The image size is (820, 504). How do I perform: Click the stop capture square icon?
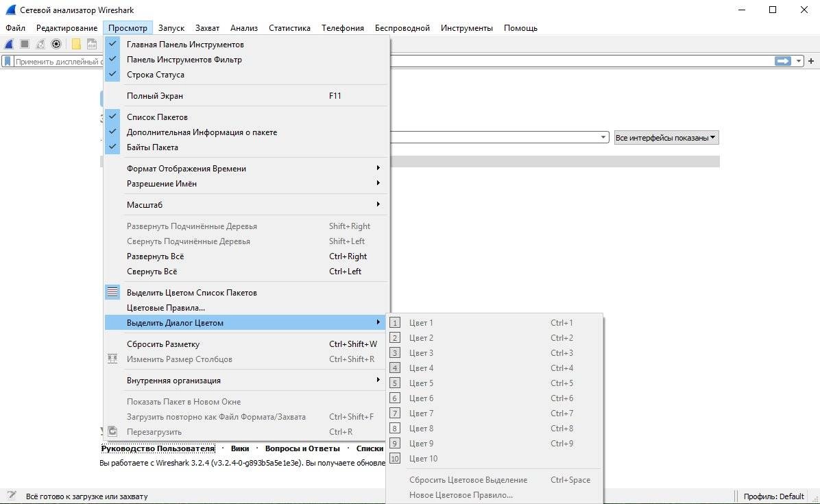[25, 45]
